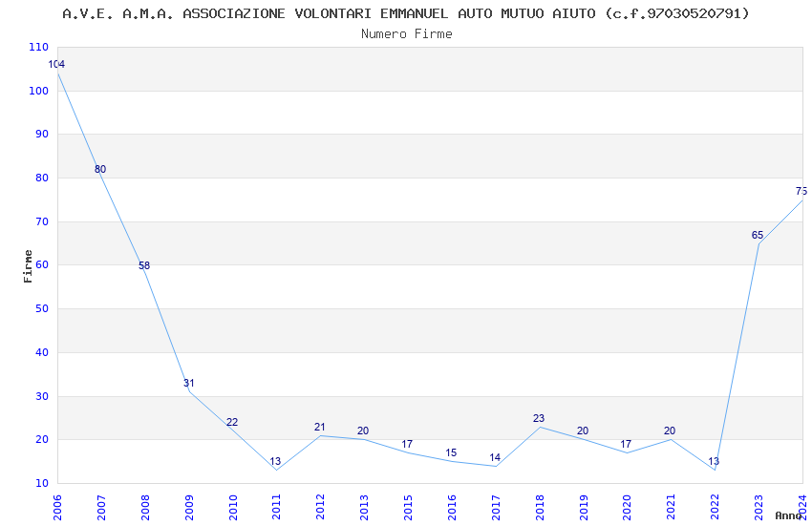This screenshot has width=812, height=525.
Task: Click x-axis year 2015
Action: 408,508
